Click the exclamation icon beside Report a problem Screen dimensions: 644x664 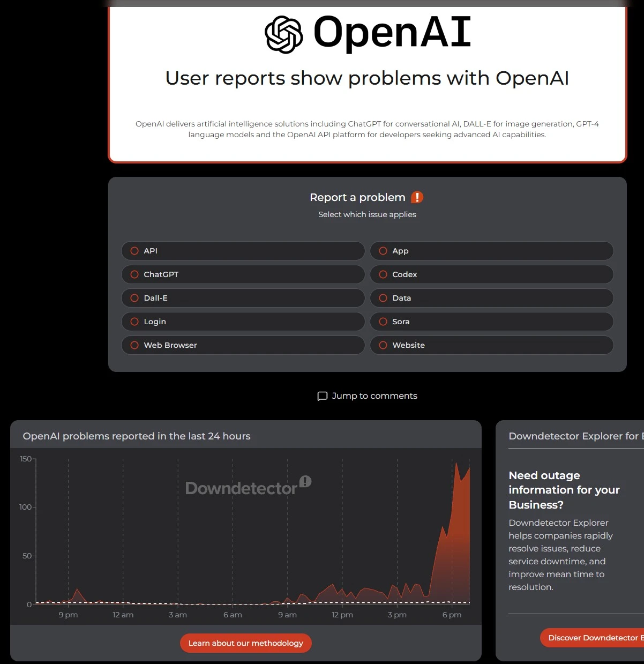point(417,197)
